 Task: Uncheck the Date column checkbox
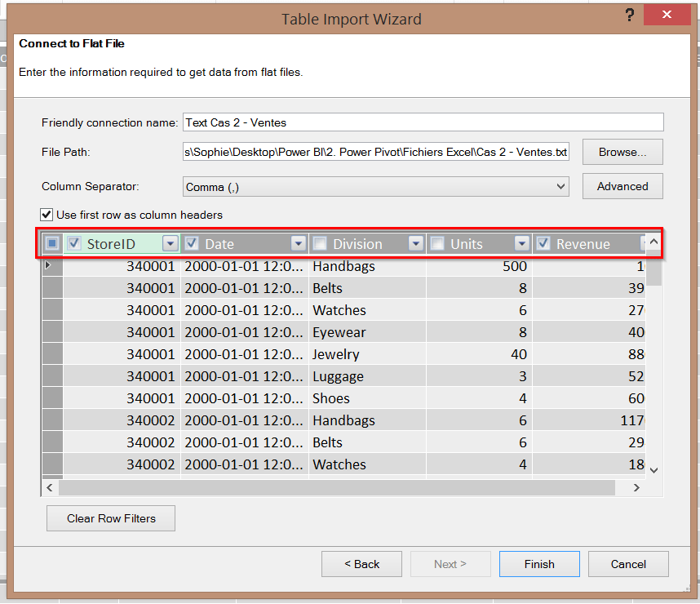[x=193, y=243]
